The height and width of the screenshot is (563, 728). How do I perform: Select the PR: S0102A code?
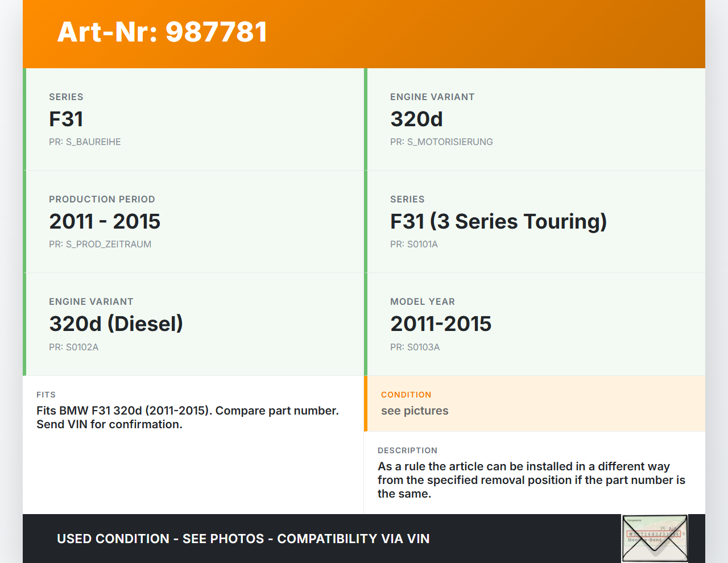coord(74,347)
